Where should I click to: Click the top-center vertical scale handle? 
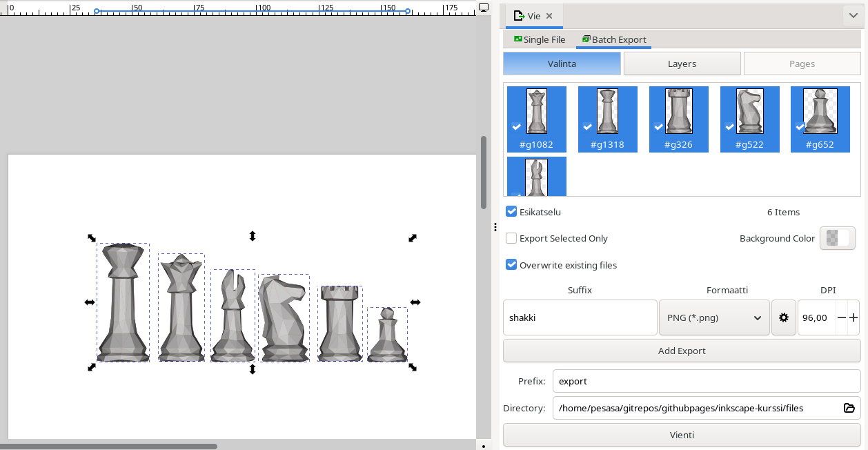point(253,236)
